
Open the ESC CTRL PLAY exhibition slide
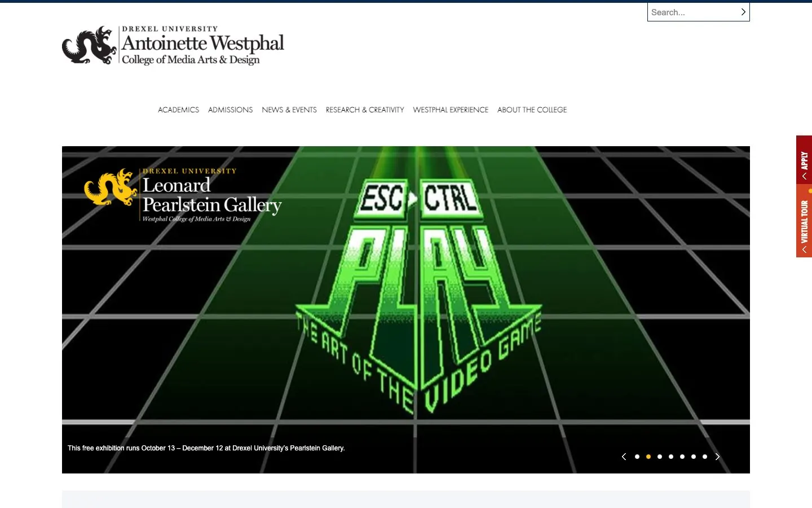coord(406,309)
